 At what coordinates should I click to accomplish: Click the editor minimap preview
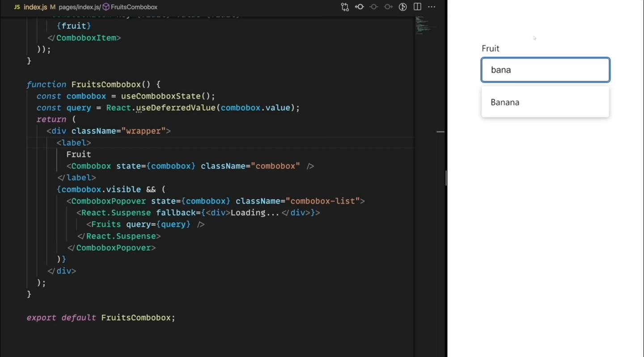[x=424, y=27]
